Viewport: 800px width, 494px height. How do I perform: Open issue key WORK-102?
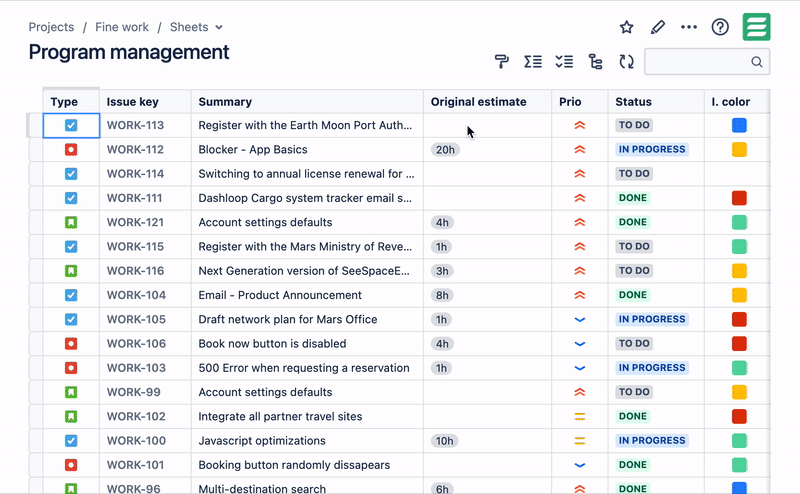pos(136,416)
